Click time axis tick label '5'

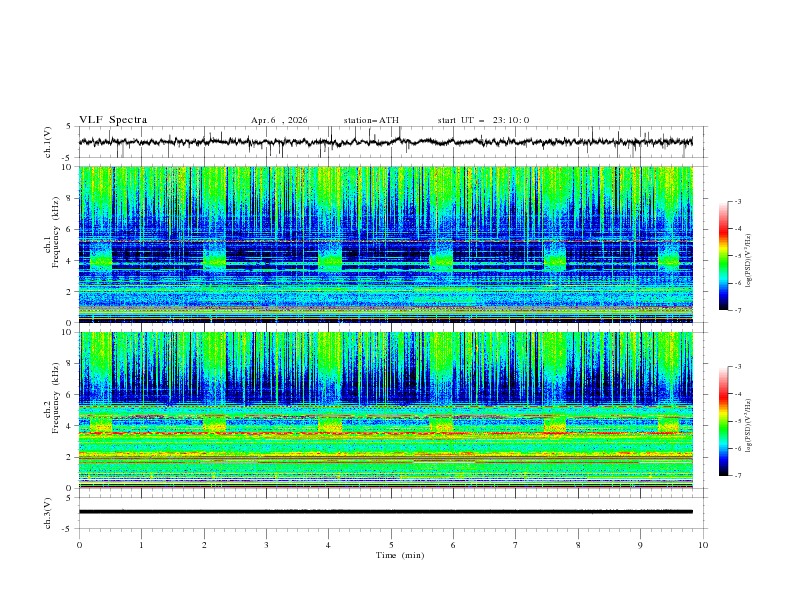391,545
